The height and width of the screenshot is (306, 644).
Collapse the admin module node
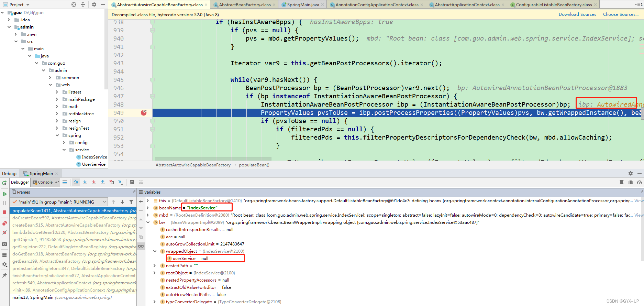tap(9, 27)
